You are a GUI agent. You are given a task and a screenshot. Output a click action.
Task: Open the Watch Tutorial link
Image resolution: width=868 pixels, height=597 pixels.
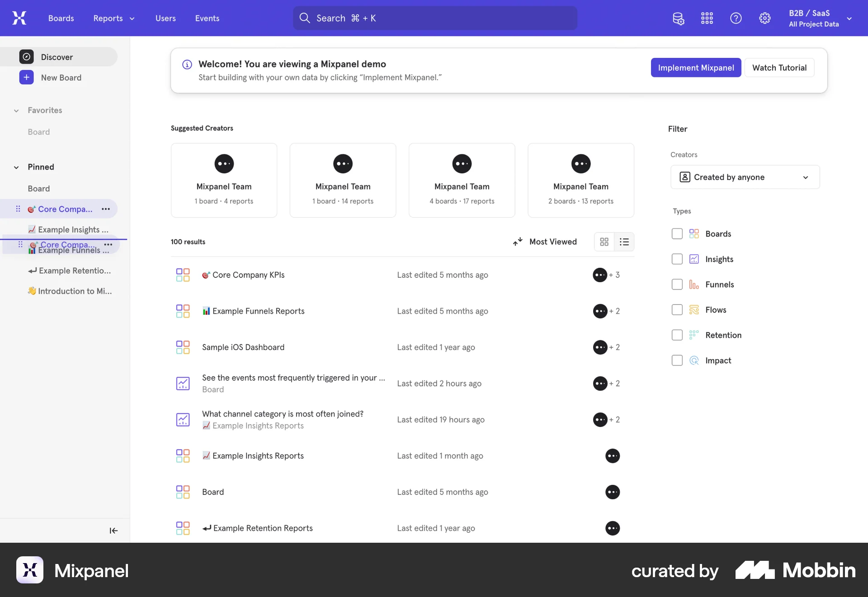pos(779,67)
